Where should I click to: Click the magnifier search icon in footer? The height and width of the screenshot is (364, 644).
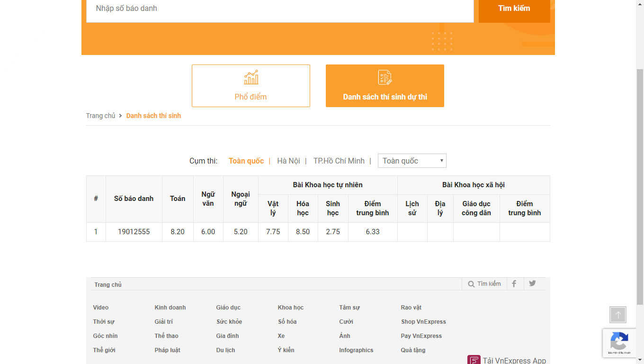pyautogui.click(x=471, y=284)
